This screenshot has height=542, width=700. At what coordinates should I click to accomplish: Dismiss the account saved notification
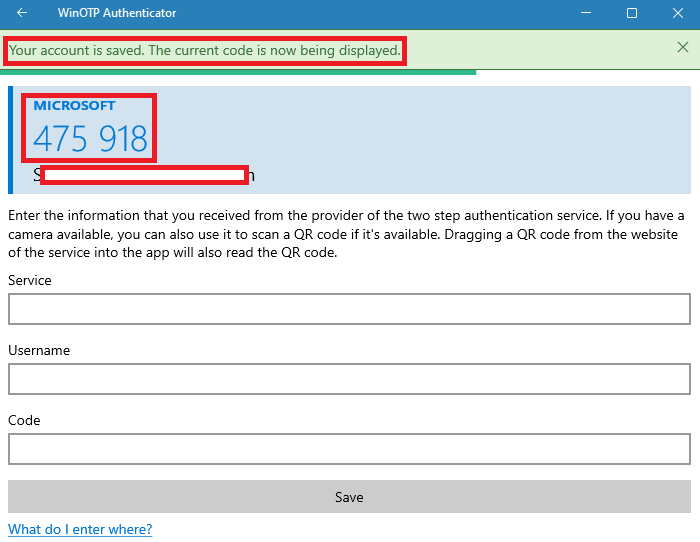click(683, 47)
